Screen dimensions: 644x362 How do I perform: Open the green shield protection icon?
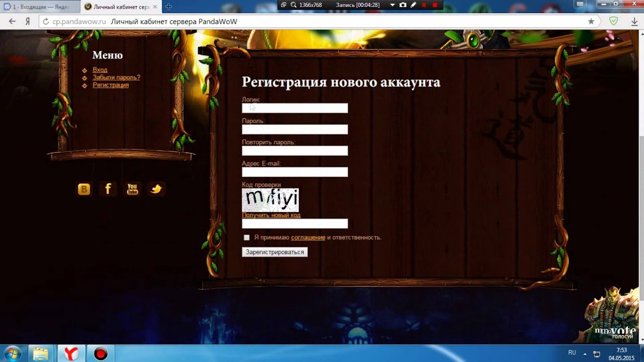point(614,21)
